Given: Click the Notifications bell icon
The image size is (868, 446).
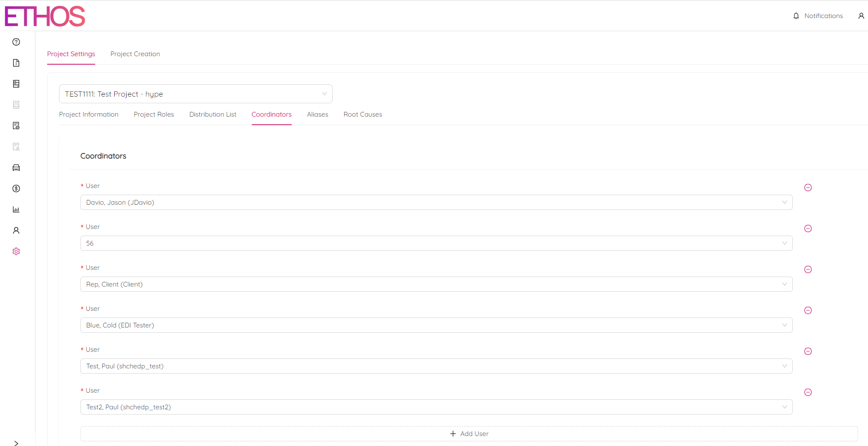Looking at the screenshot, I should (x=796, y=16).
